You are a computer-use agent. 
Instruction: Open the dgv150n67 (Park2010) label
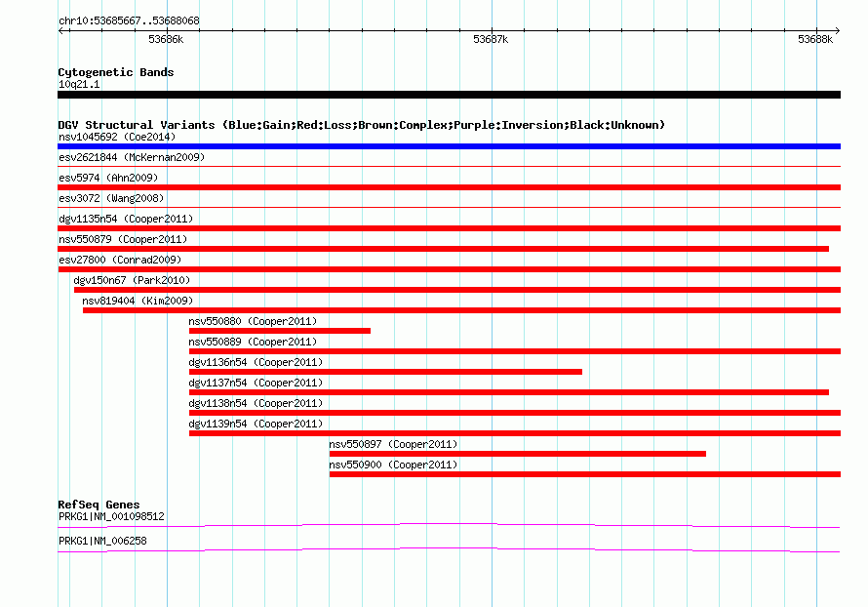pyautogui.click(x=132, y=280)
